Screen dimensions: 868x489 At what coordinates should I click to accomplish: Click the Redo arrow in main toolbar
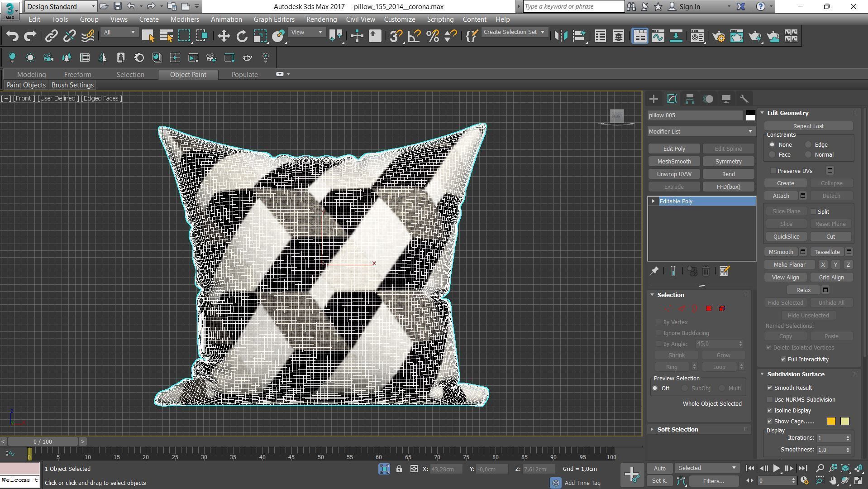[x=30, y=36]
